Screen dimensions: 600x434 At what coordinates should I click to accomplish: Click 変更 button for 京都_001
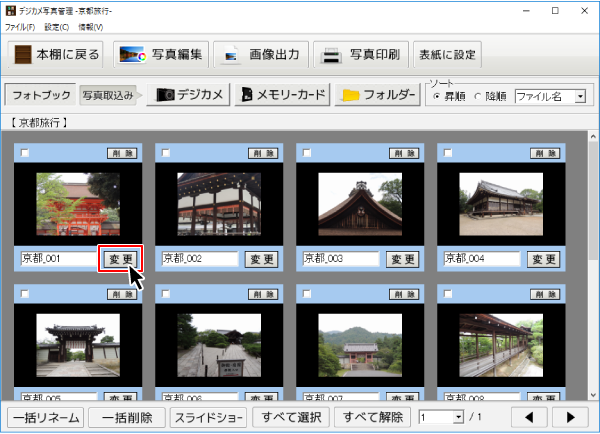[x=121, y=258]
